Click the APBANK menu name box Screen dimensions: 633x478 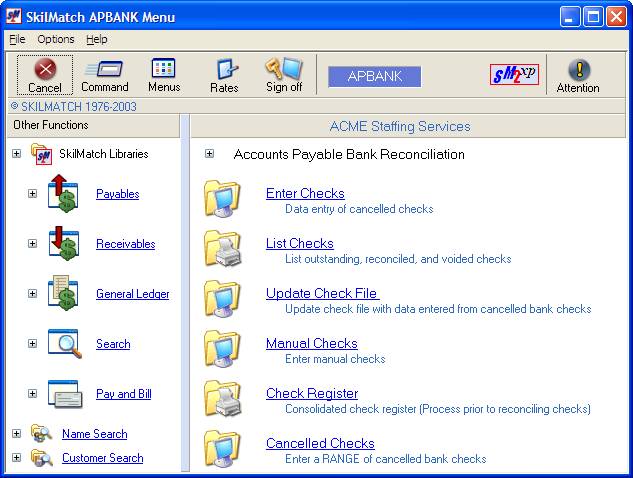point(374,77)
